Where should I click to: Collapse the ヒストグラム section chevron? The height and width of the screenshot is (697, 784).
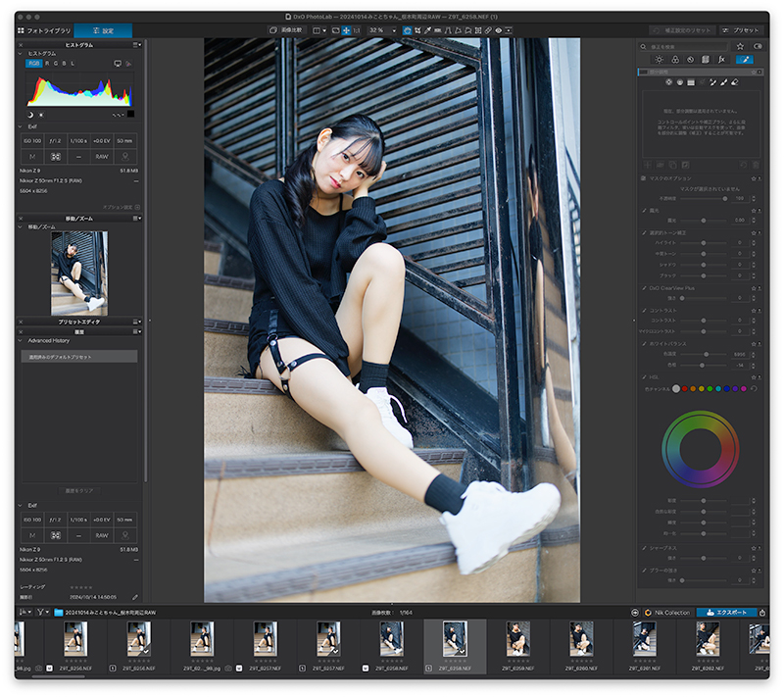(x=21, y=54)
